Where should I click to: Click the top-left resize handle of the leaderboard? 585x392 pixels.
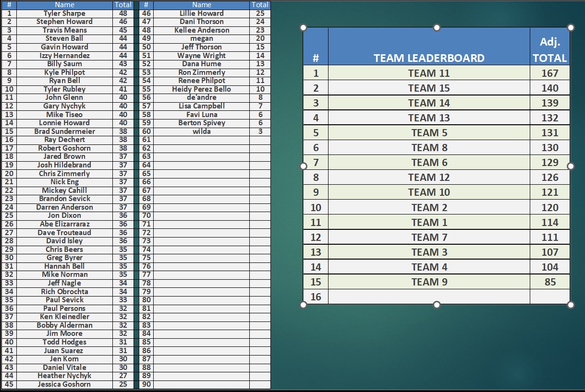(x=303, y=27)
